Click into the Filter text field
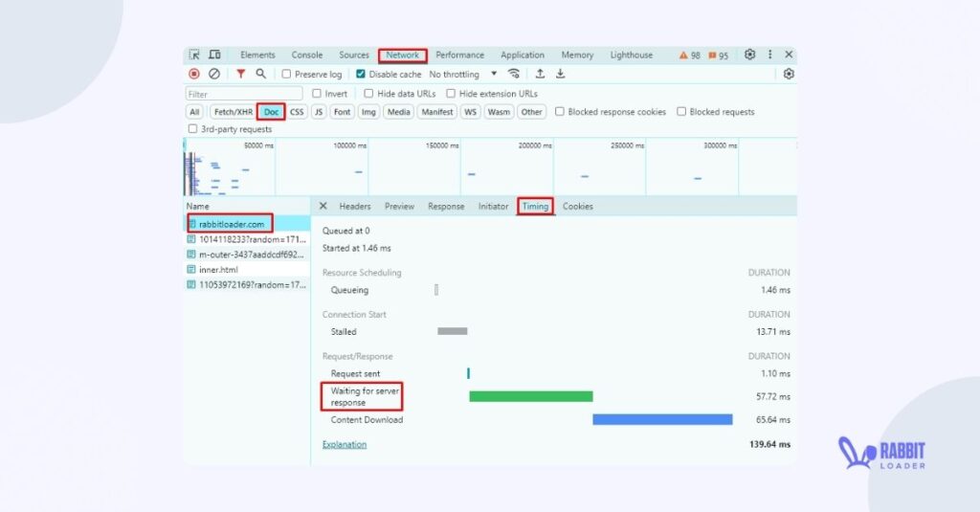This screenshot has height=512, width=980. point(244,94)
